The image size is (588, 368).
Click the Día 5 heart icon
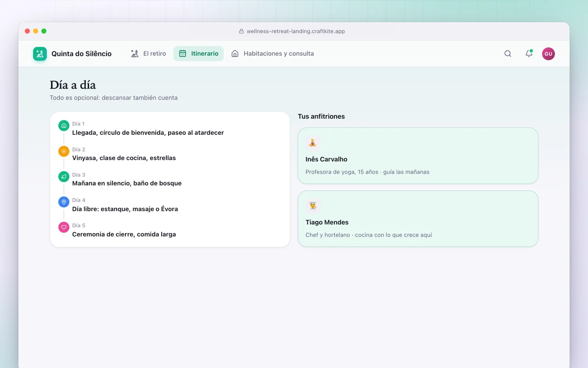point(64,227)
